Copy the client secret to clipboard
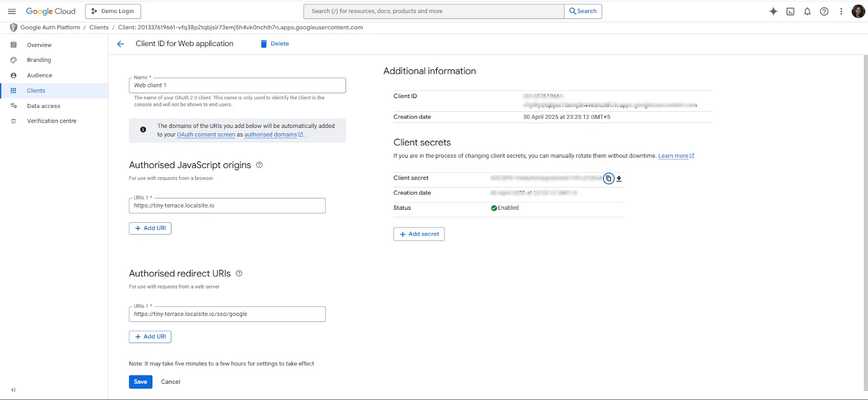 [609, 178]
